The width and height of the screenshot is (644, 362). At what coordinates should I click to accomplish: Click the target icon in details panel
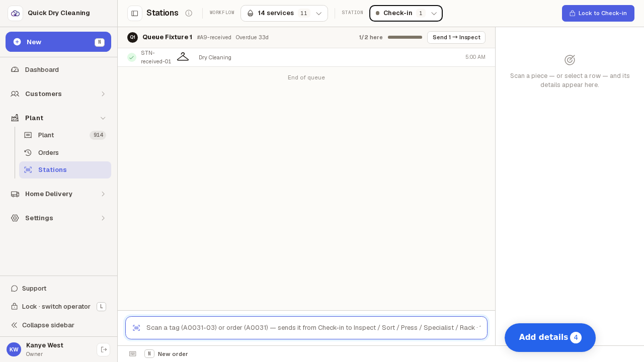tap(570, 60)
